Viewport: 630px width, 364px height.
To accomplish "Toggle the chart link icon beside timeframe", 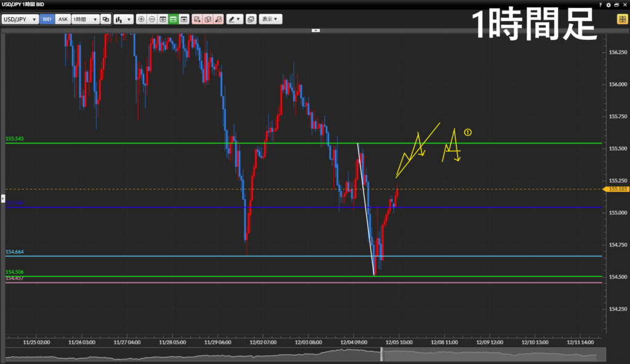I will 106,19.
